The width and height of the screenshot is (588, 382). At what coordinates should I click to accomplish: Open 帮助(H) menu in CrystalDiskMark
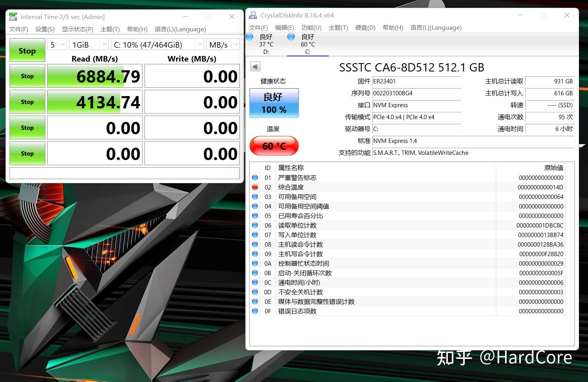(137, 29)
